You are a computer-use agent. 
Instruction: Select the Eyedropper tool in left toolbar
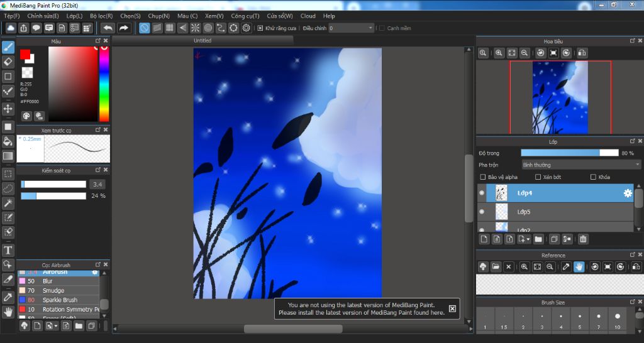8,297
